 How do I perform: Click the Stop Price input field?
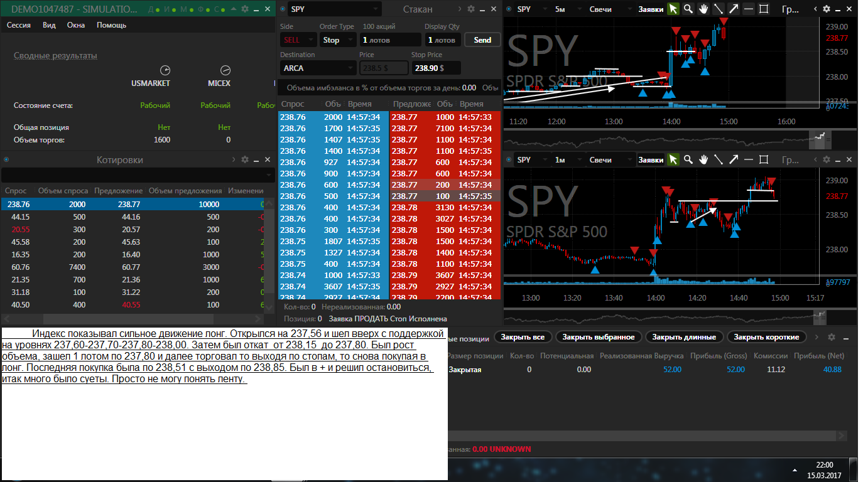point(436,68)
